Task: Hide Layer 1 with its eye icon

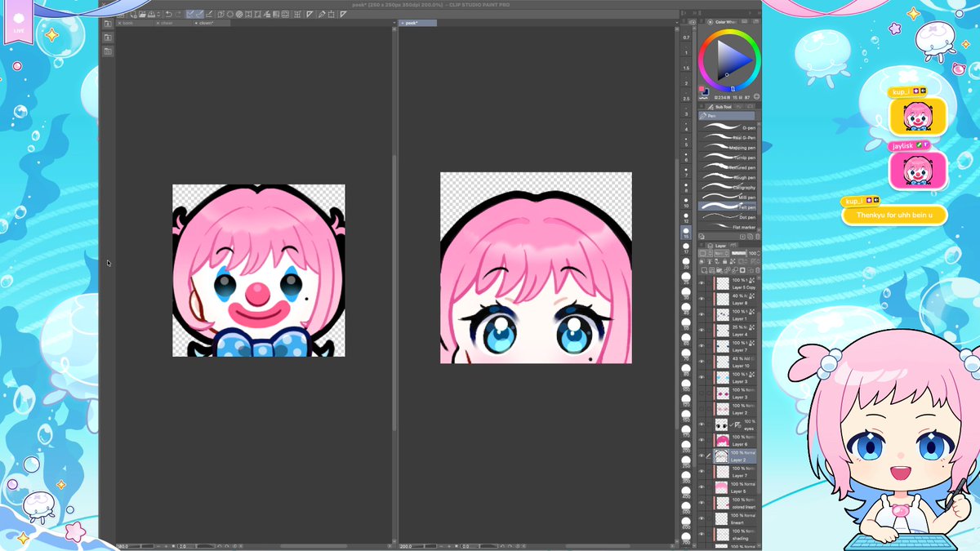Action: (x=702, y=314)
